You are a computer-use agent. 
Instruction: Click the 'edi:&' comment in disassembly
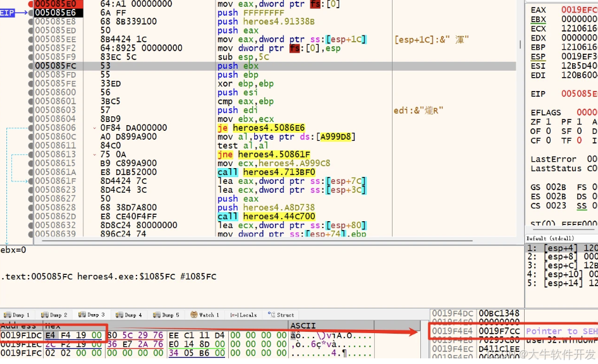coord(418,111)
